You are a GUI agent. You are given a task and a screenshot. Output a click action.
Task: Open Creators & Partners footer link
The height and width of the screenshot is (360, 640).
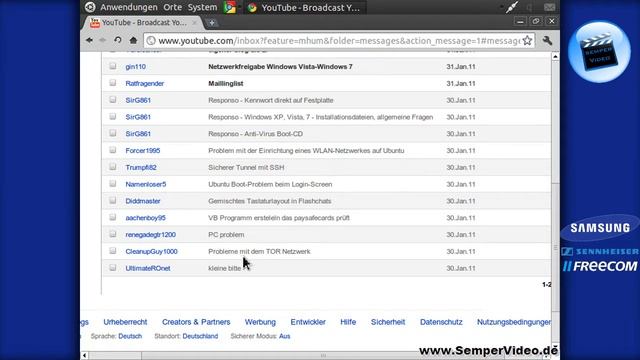tap(196, 322)
